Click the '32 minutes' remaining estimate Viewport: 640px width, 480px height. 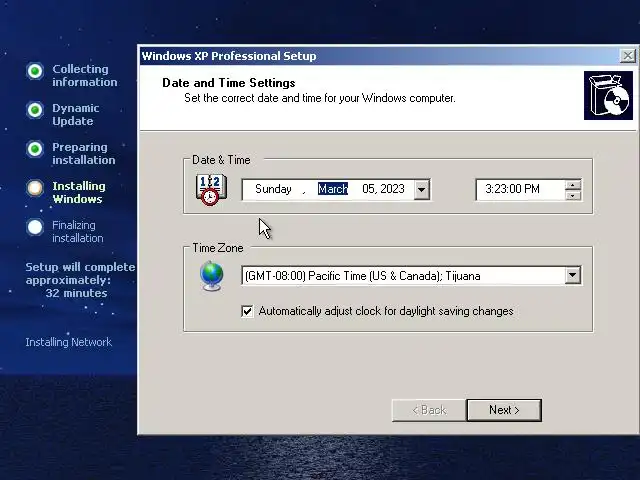76,293
